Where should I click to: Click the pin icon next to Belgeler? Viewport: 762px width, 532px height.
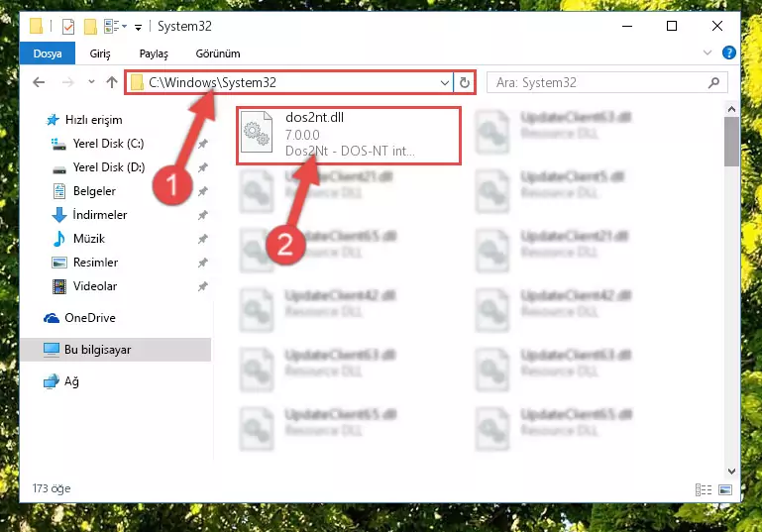coord(203,191)
